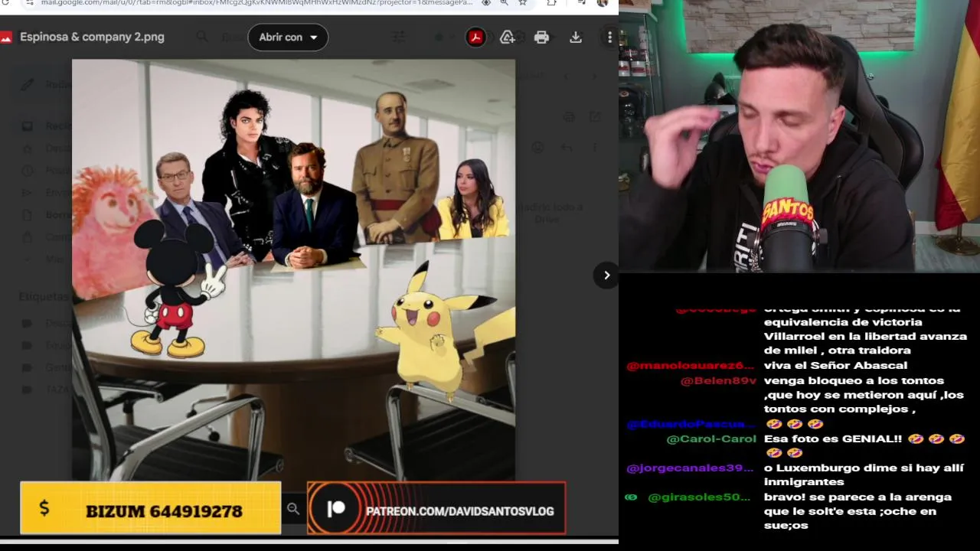Select the file name 'Espinosa & company 2.png'
980x551 pixels.
[92, 37]
